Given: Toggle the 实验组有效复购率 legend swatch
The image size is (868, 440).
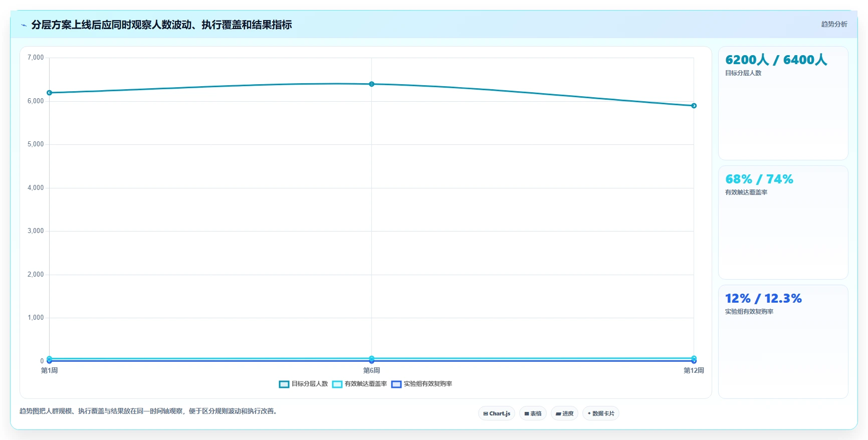Looking at the screenshot, I should click(396, 384).
